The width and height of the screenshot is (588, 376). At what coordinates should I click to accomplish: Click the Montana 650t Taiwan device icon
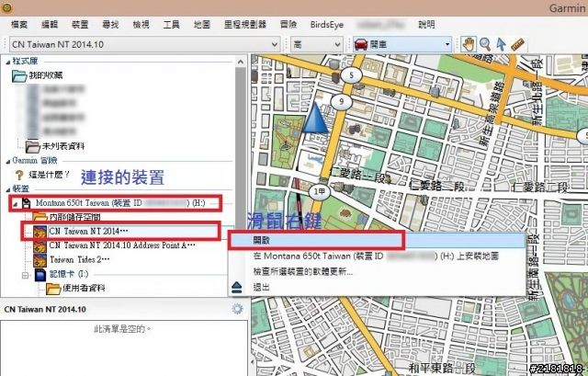point(27,203)
